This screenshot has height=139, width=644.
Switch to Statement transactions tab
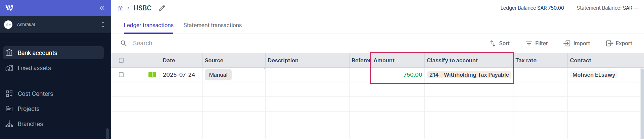[213, 25]
